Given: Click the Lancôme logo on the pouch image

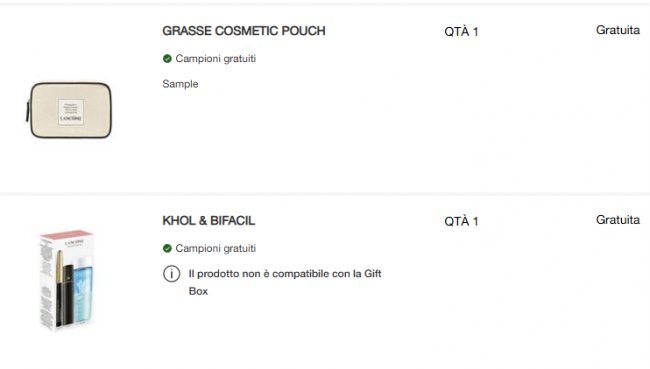Looking at the screenshot, I should coord(71,119).
